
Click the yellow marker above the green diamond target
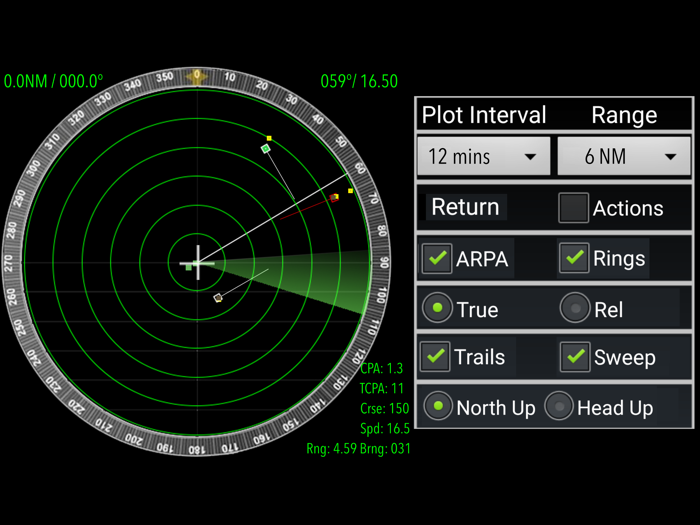coord(269,138)
